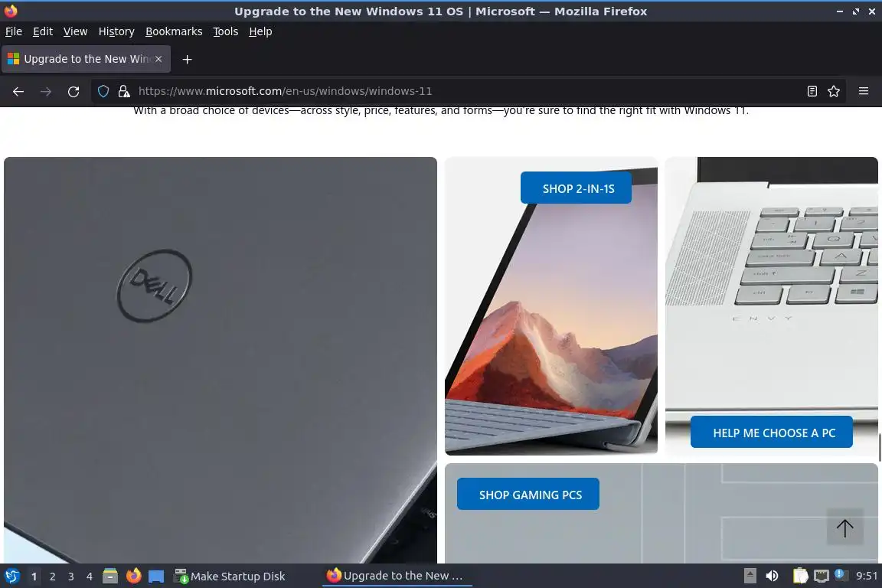Open the Lubuntu start menu icon
This screenshot has width=882, height=588.
coord(11,576)
